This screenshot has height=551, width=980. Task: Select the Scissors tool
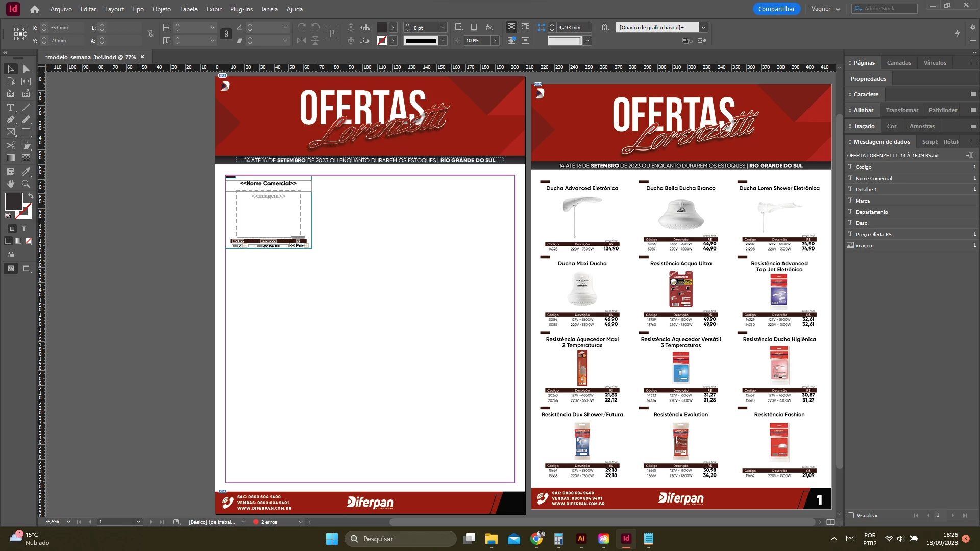(11, 145)
